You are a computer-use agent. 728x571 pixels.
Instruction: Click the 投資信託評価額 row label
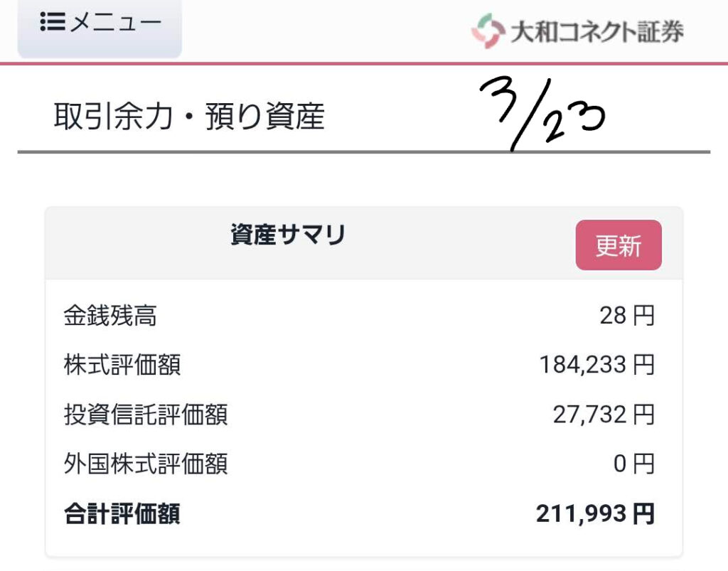pos(146,414)
